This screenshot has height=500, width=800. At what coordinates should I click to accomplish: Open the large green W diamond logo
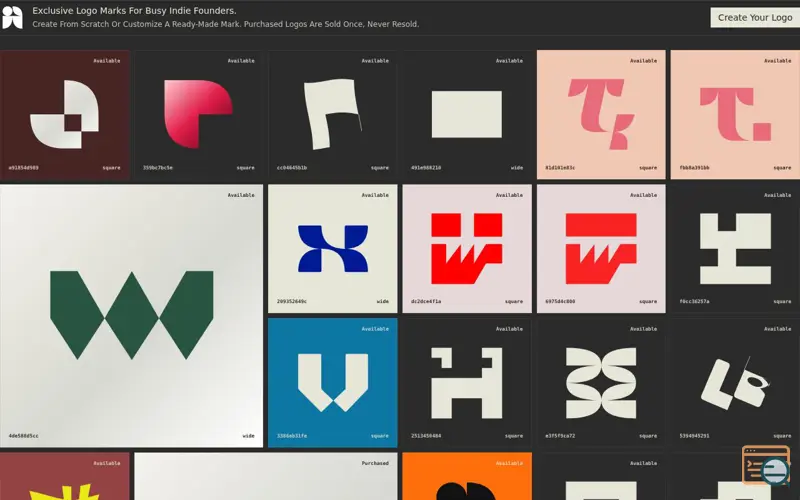tap(132, 316)
